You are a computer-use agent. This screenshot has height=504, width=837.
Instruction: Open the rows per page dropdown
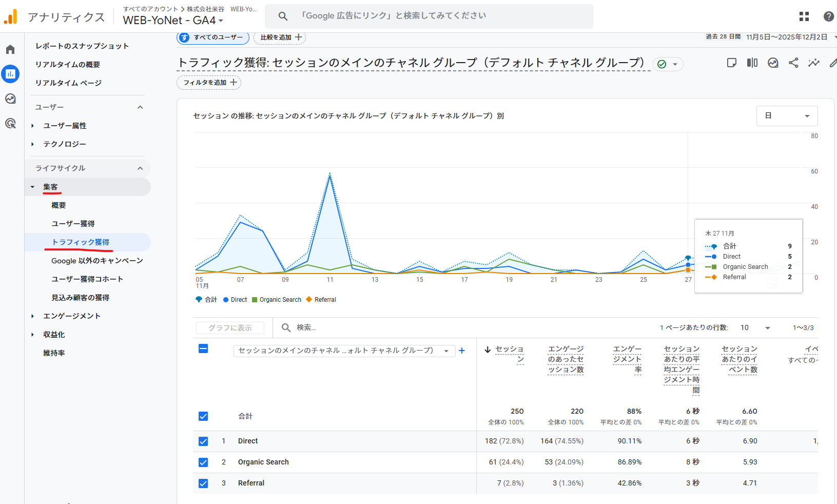(x=755, y=328)
